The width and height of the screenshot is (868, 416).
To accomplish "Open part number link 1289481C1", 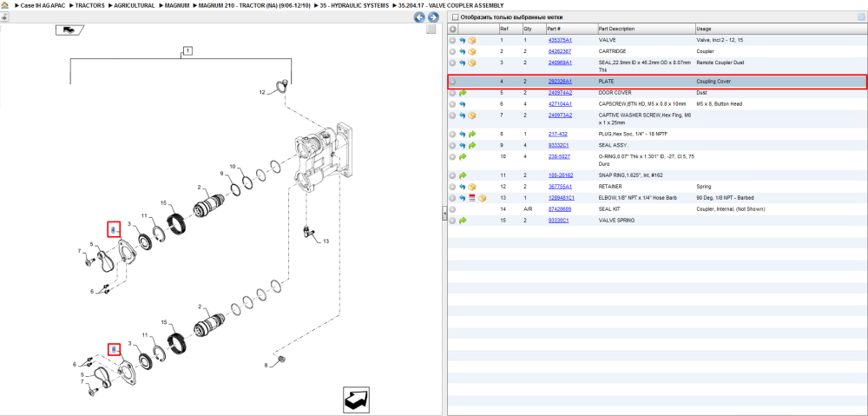I will 562,198.
